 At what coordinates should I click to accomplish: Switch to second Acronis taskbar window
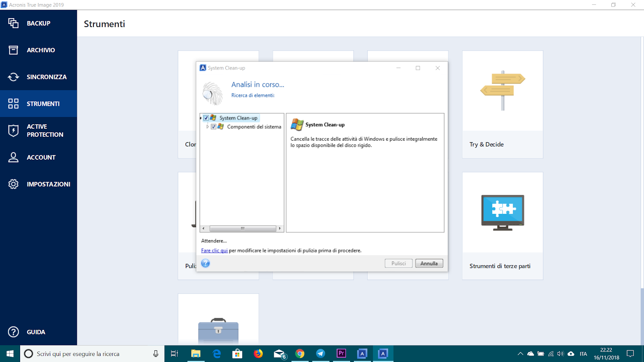coord(383,354)
